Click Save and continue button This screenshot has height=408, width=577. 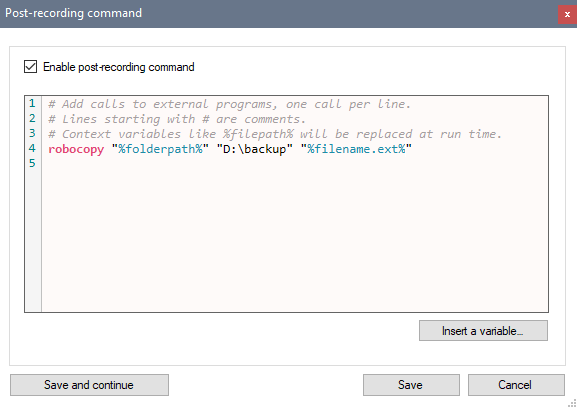[x=89, y=385]
